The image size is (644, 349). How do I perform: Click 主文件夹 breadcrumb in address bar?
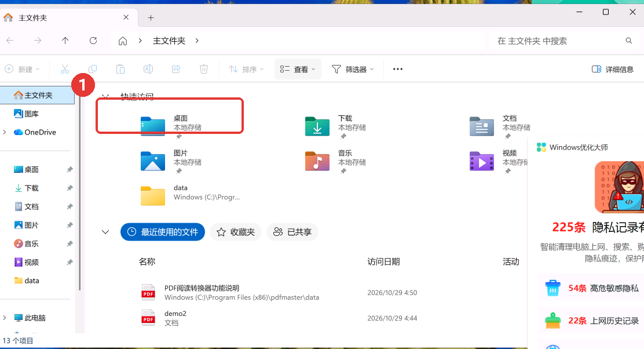(x=169, y=41)
